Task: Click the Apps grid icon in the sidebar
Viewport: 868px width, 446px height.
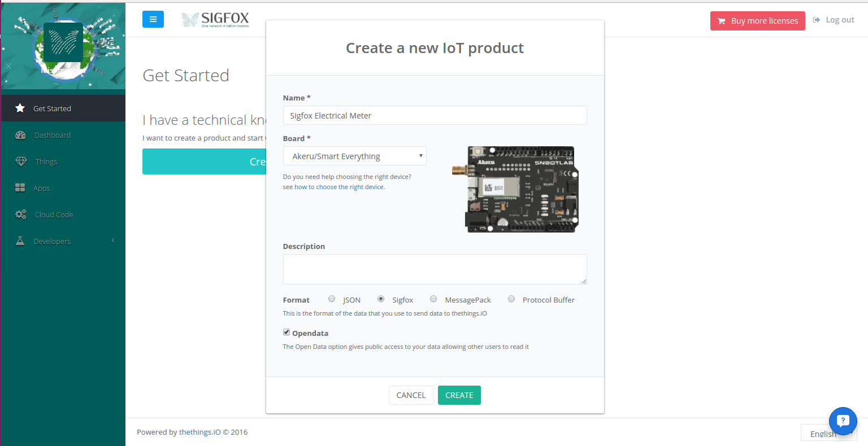Action: tap(20, 188)
